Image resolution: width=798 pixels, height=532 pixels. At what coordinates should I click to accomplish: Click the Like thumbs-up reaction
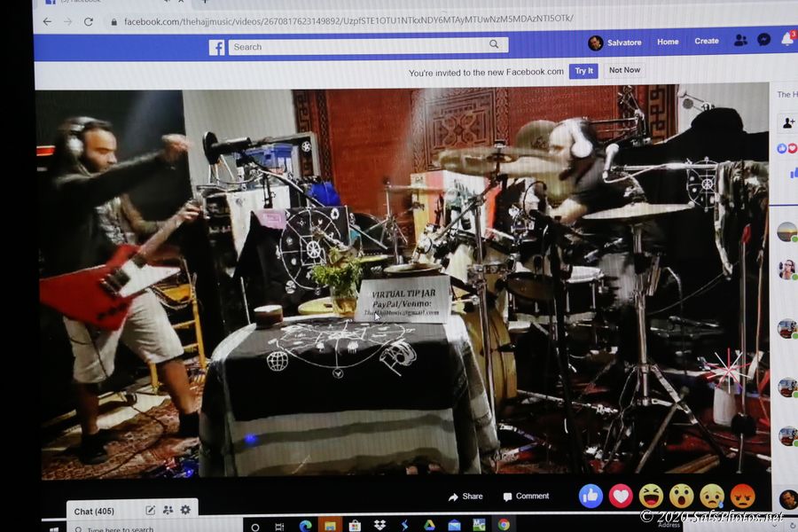(591, 496)
